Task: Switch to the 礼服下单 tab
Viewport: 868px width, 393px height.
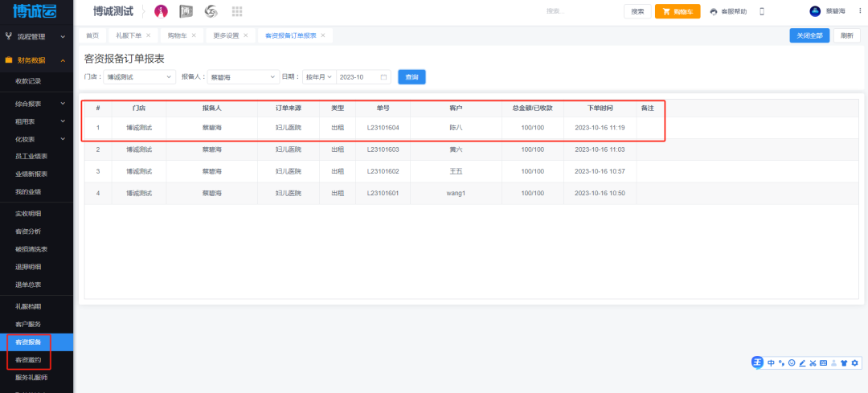Action: pyautogui.click(x=129, y=35)
